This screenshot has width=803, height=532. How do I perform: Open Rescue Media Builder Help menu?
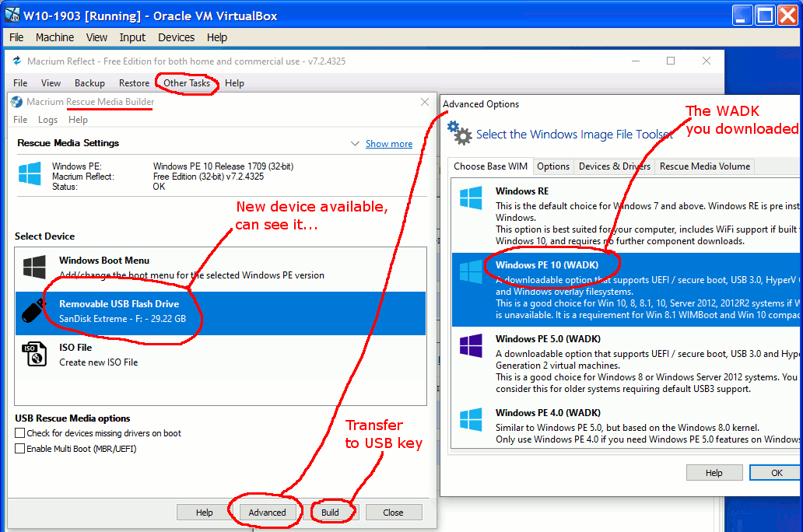(79, 120)
